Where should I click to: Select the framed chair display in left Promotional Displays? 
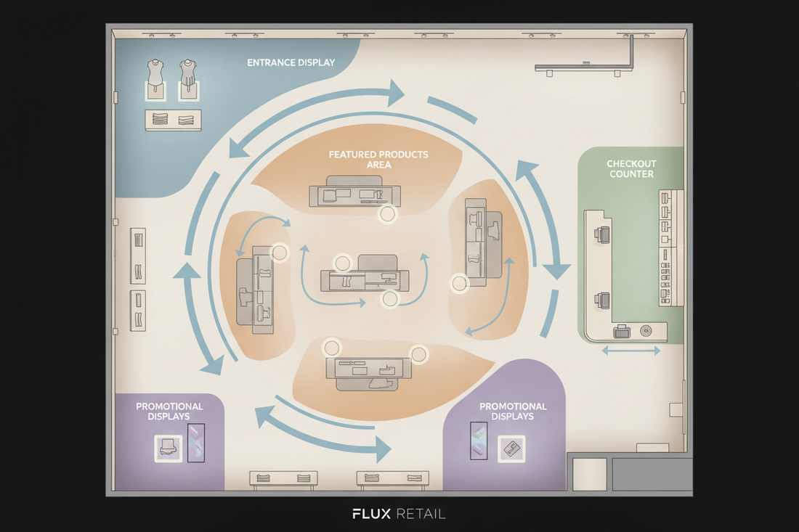169,449
